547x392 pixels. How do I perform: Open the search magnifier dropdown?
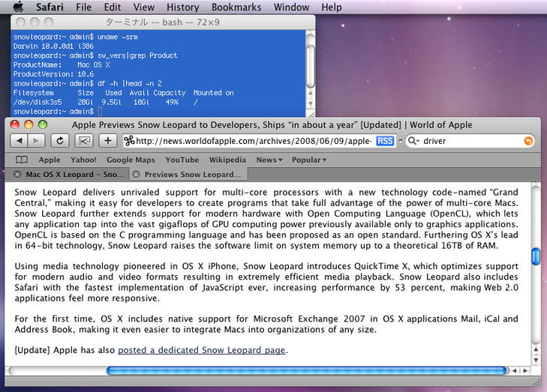[x=413, y=141]
